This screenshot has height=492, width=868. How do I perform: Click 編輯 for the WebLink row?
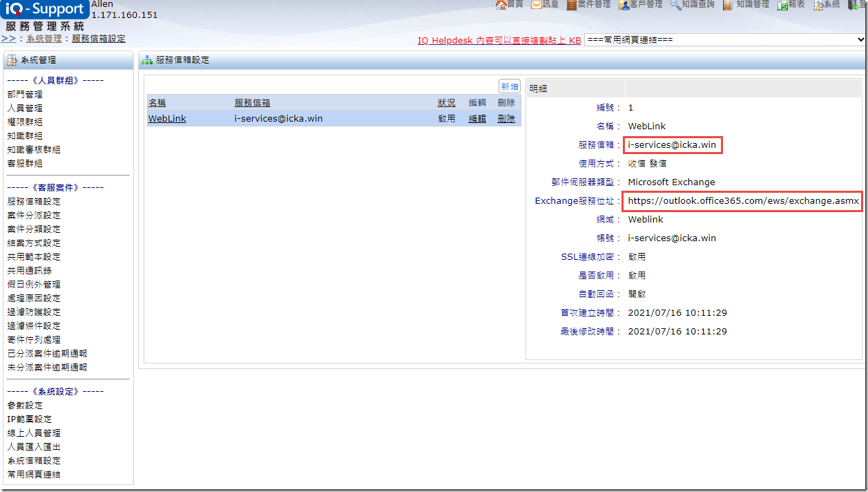coord(477,118)
